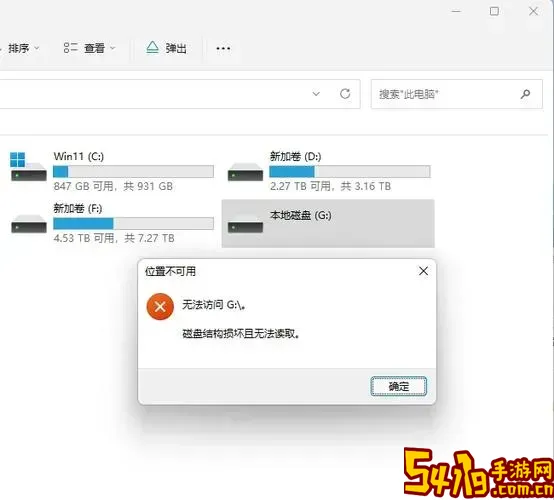
Task: Select the Win11 (C:) drive icon
Action: click(28, 166)
